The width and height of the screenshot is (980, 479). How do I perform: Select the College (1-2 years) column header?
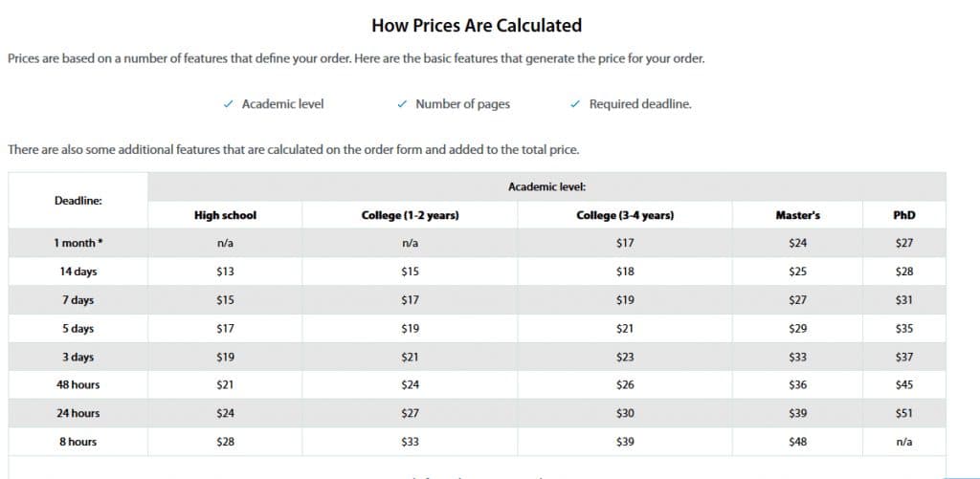pyautogui.click(x=410, y=215)
